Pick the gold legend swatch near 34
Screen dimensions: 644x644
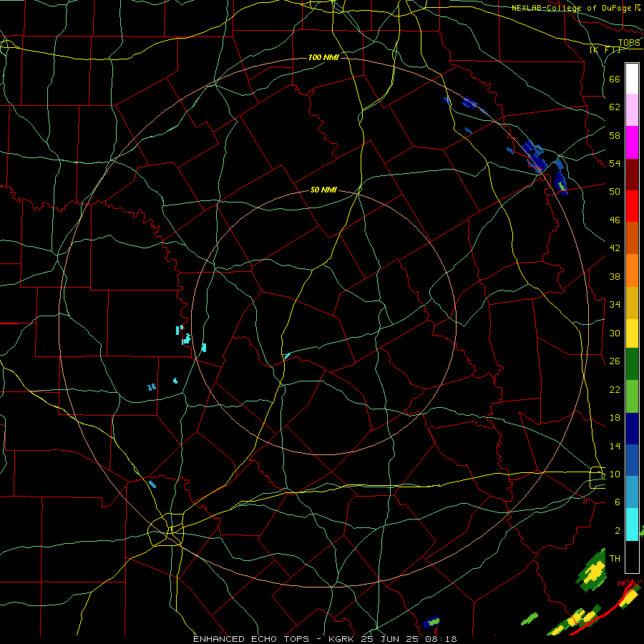[632, 303]
